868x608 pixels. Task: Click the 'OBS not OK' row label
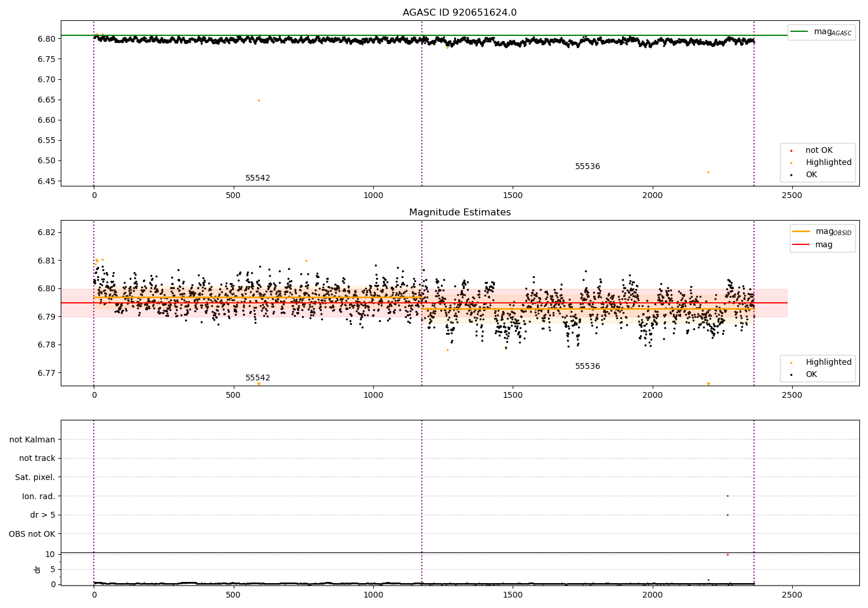click(32, 534)
